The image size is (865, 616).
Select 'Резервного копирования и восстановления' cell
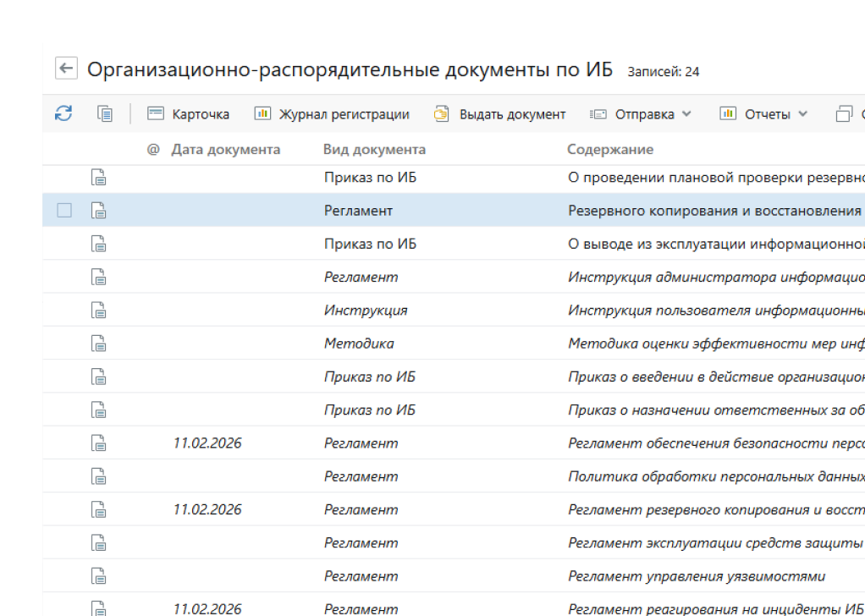tap(716, 211)
